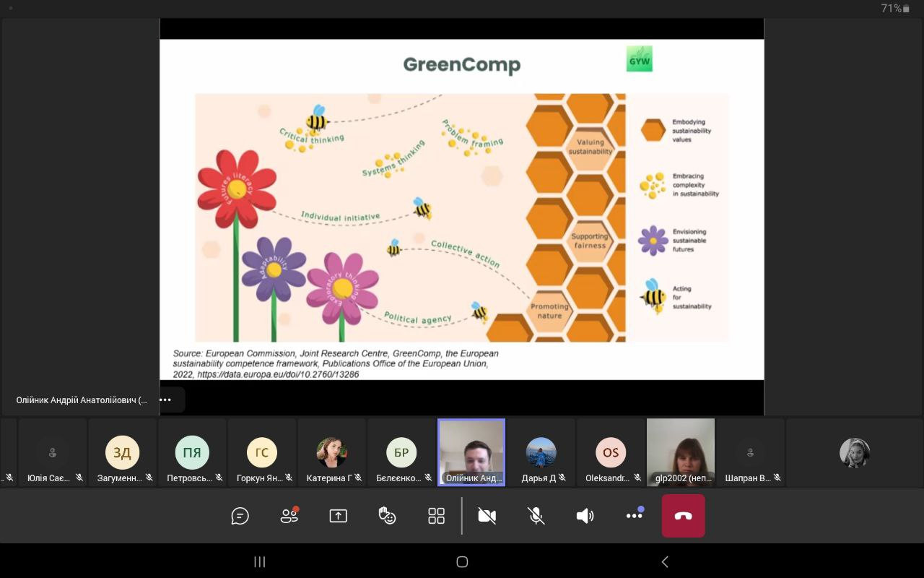The height and width of the screenshot is (578, 924).
Task: Go to Android home screen
Action: [x=463, y=561]
